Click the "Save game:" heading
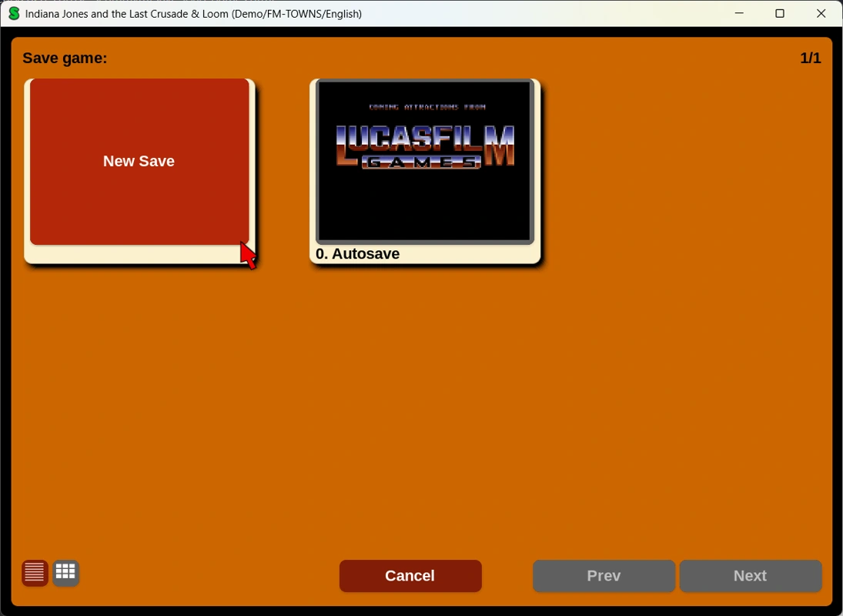843x616 pixels. (x=65, y=58)
